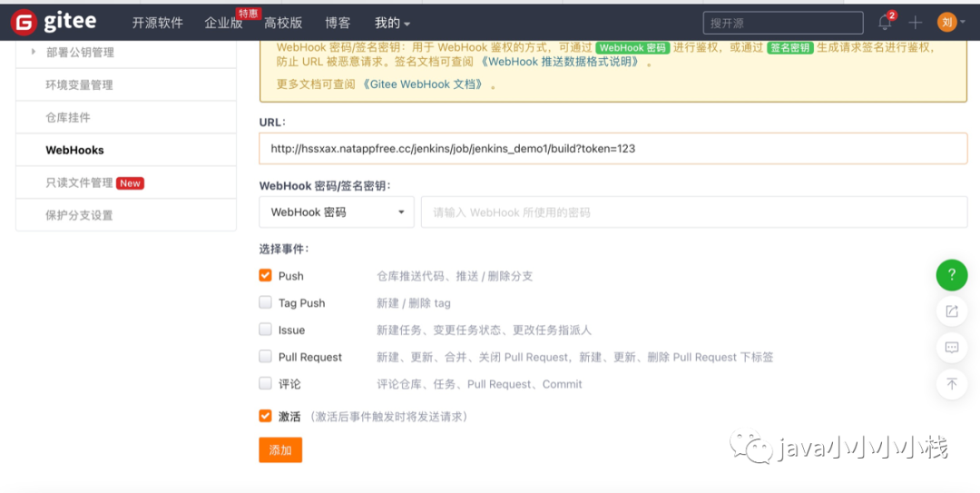980x493 pixels.
Task: Click the Gitee logo in the header
Action: [54, 23]
